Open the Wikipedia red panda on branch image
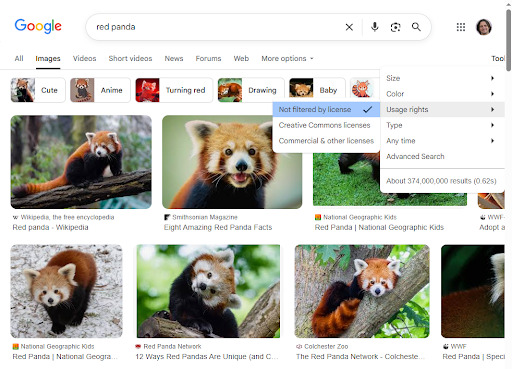Screen dimensions: 512x369 (81, 162)
